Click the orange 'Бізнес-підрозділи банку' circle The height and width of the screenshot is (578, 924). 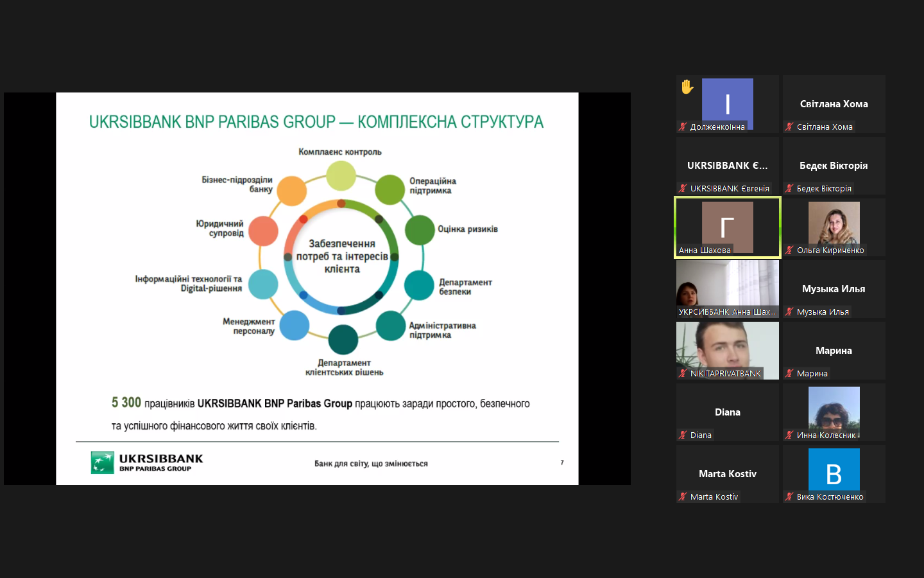coord(291,191)
